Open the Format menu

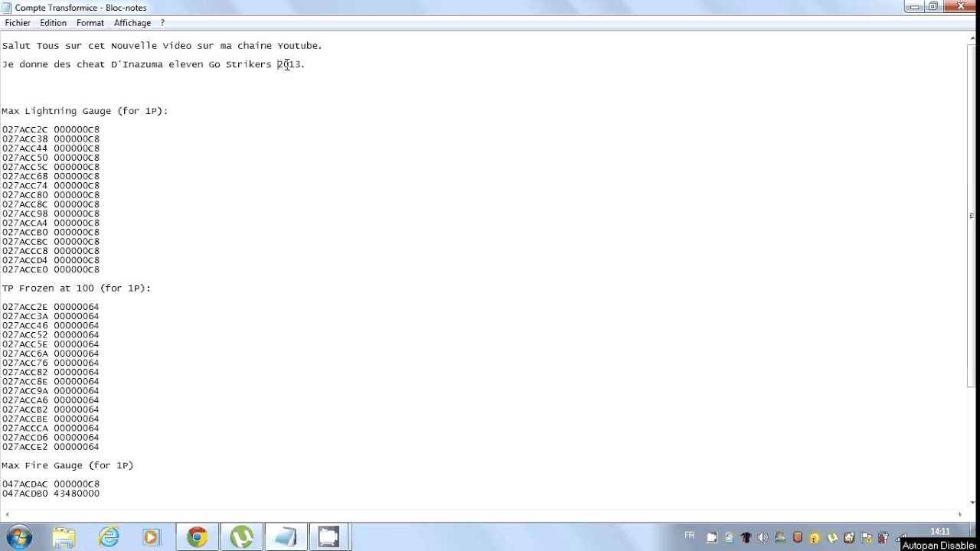(90, 23)
